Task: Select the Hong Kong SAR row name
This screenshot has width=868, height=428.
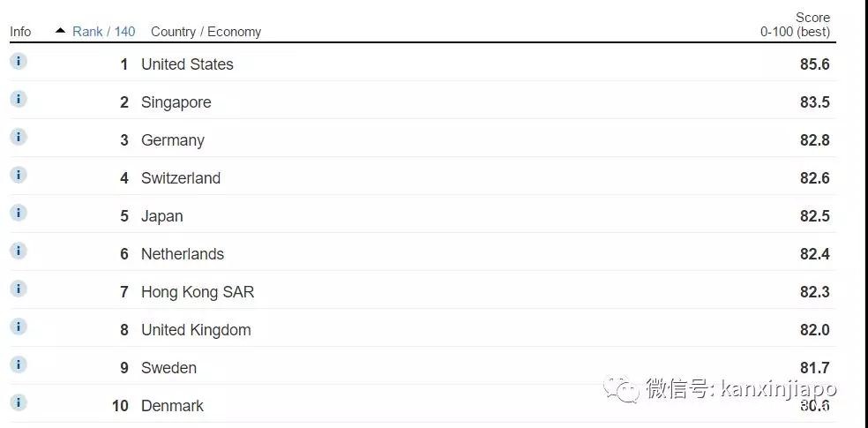Action: click(198, 292)
